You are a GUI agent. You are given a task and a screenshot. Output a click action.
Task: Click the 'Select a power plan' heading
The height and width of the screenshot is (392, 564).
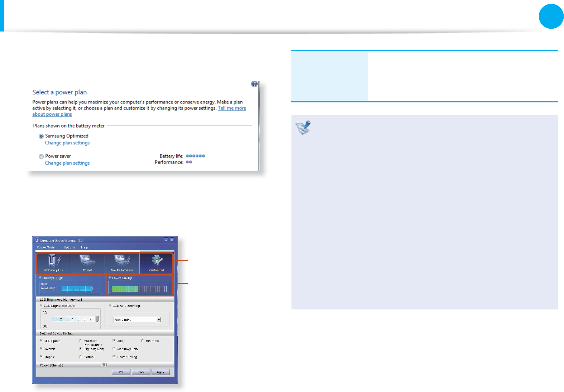click(x=59, y=92)
